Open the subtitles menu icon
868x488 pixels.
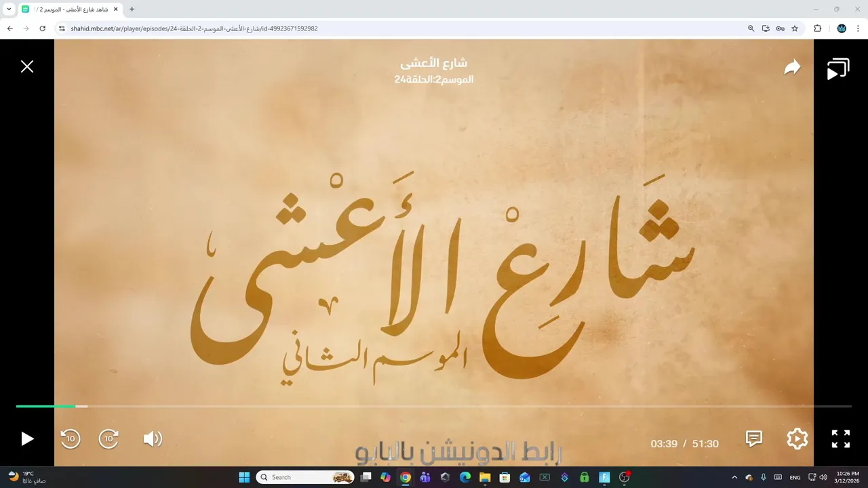click(754, 439)
